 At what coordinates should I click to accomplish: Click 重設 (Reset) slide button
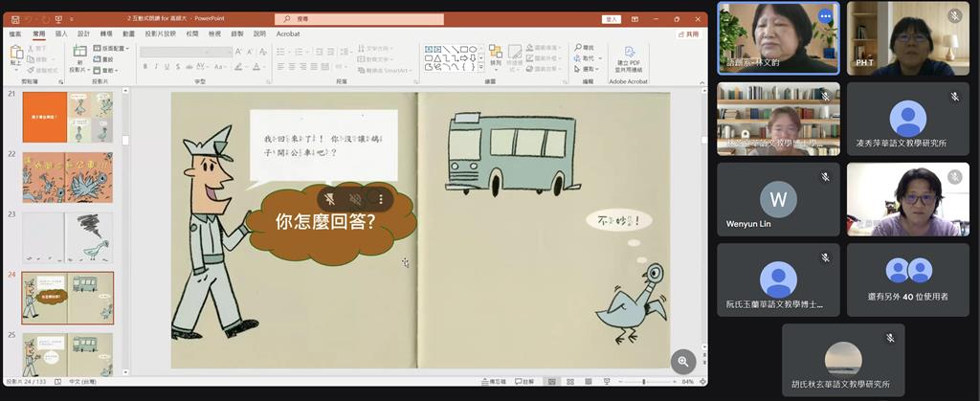(103, 59)
